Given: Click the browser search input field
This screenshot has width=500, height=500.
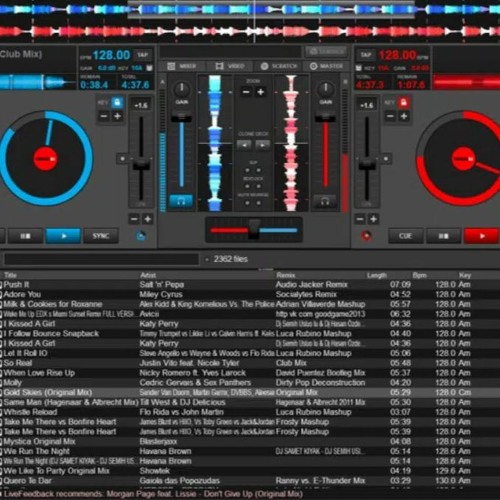Looking at the screenshot, I should [101, 259].
